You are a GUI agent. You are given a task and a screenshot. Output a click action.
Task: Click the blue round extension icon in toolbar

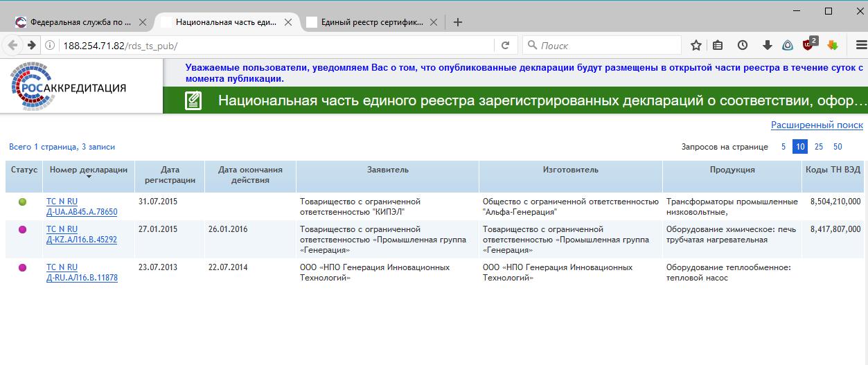(x=788, y=45)
